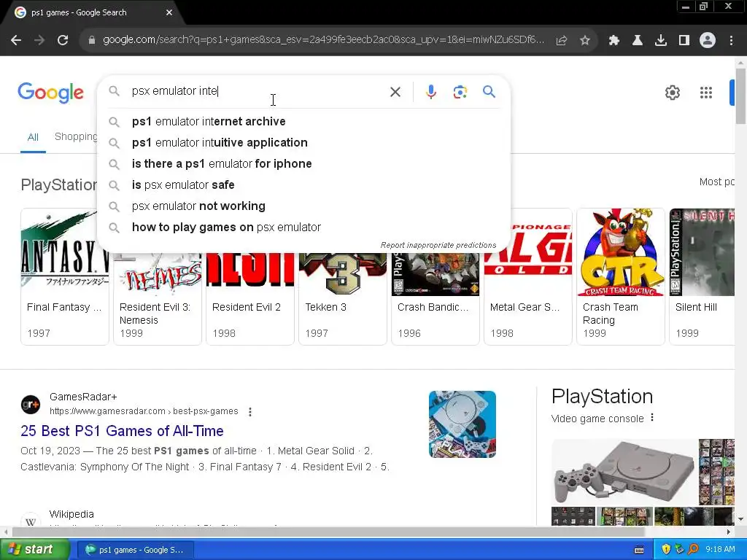
Task: Open the Chrome three-dot menu
Action: [731, 41]
